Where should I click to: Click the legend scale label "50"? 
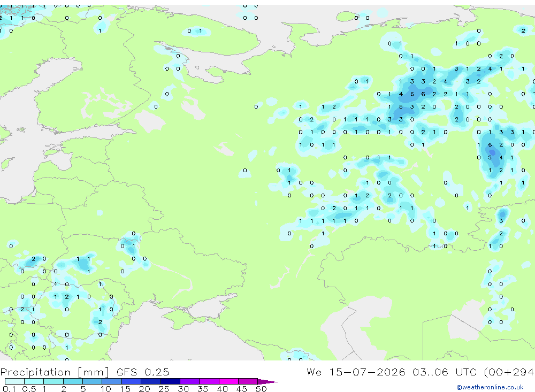click(x=261, y=389)
